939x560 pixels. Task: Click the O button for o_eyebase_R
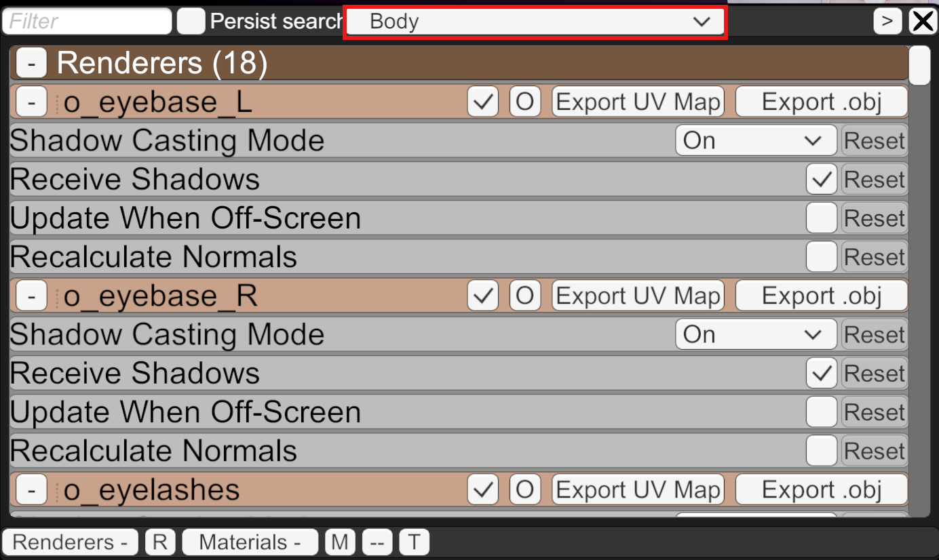(x=525, y=296)
